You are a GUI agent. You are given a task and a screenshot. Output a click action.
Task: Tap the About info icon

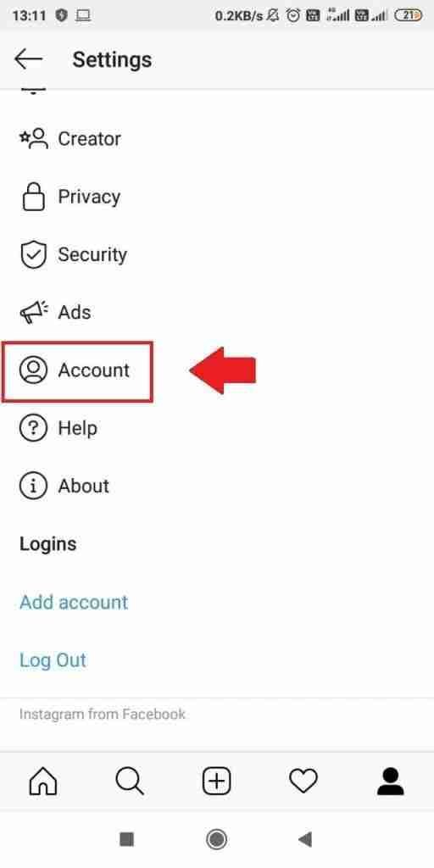34,486
